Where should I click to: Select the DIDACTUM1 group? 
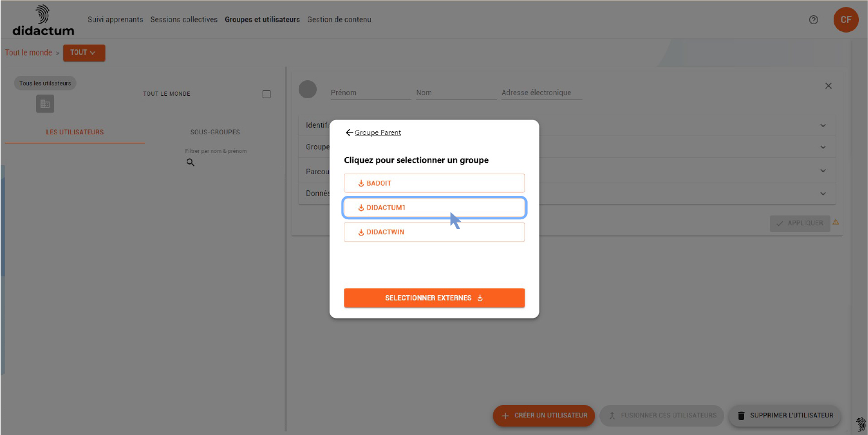(434, 208)
